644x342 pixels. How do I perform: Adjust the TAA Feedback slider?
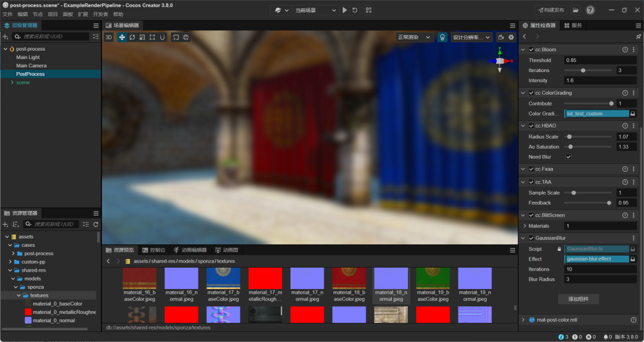(588, 203)
